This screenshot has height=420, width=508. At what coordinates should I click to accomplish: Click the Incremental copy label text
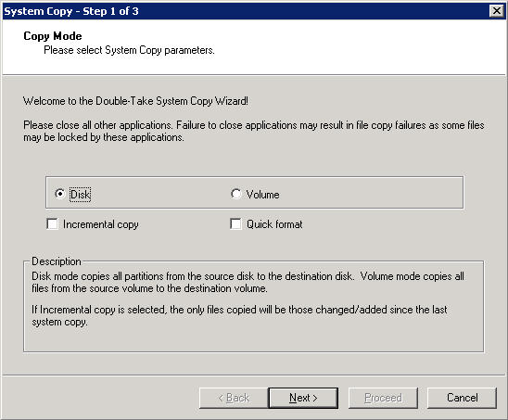coord(101,224)
